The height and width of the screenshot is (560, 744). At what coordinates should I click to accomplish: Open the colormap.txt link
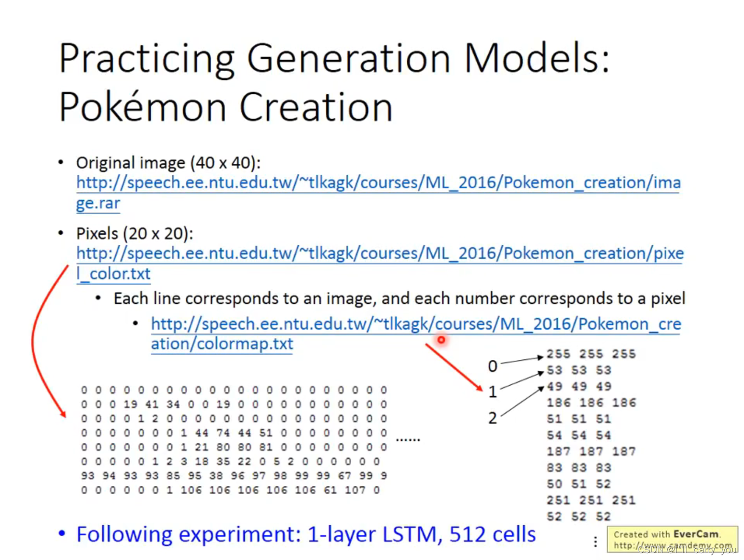416,333
